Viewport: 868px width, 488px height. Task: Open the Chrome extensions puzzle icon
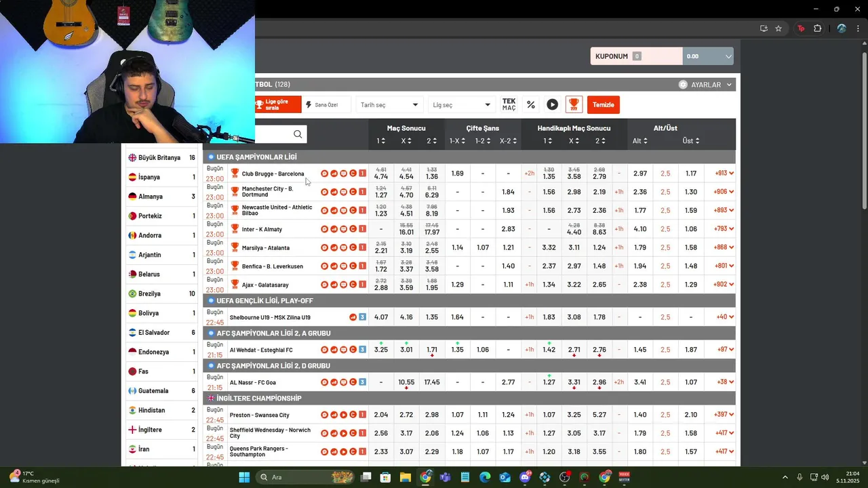click(817, 28)
